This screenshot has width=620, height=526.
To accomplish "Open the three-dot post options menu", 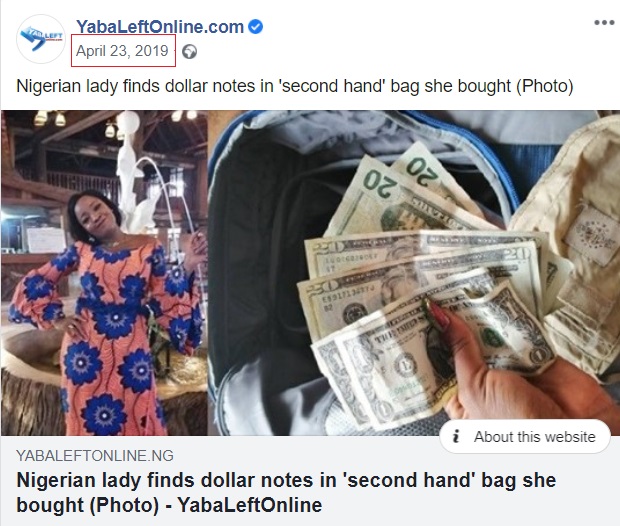I will tap(604, 23).
